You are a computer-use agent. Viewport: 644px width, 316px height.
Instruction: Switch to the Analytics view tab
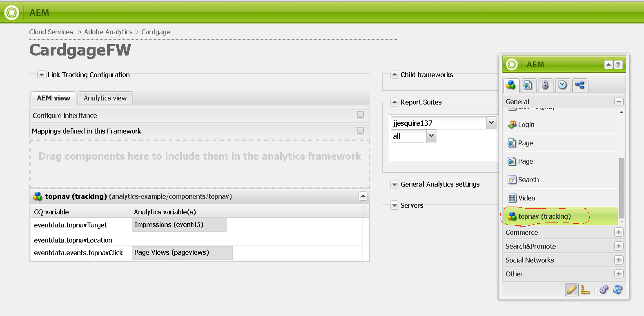(105, 98)
